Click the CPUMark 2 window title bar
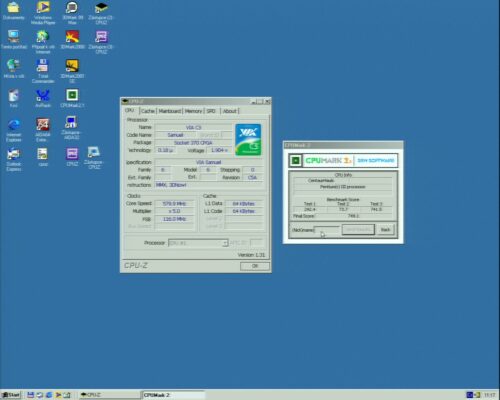 click(x=343, y=145)
